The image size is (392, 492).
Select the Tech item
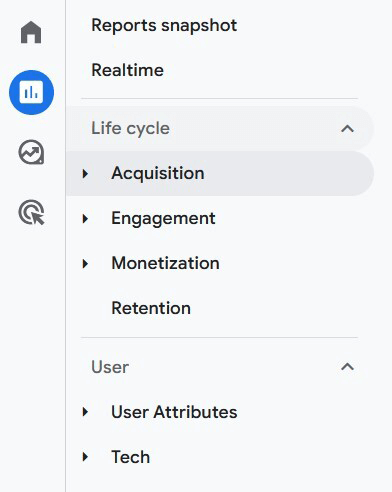tap(130, 457)
